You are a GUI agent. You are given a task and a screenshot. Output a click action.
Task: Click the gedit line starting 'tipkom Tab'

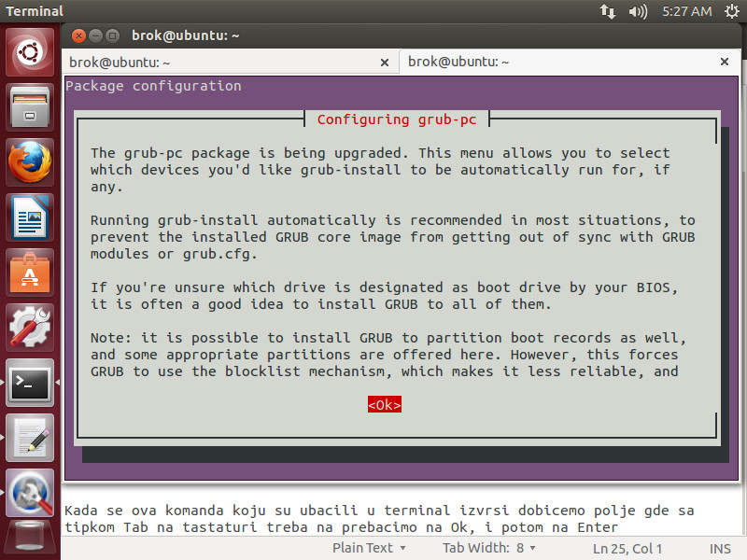click(x=341, y=527)
